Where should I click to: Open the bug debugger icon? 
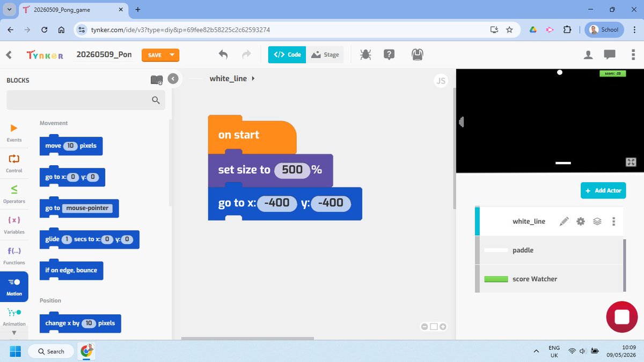pos(365,54)
